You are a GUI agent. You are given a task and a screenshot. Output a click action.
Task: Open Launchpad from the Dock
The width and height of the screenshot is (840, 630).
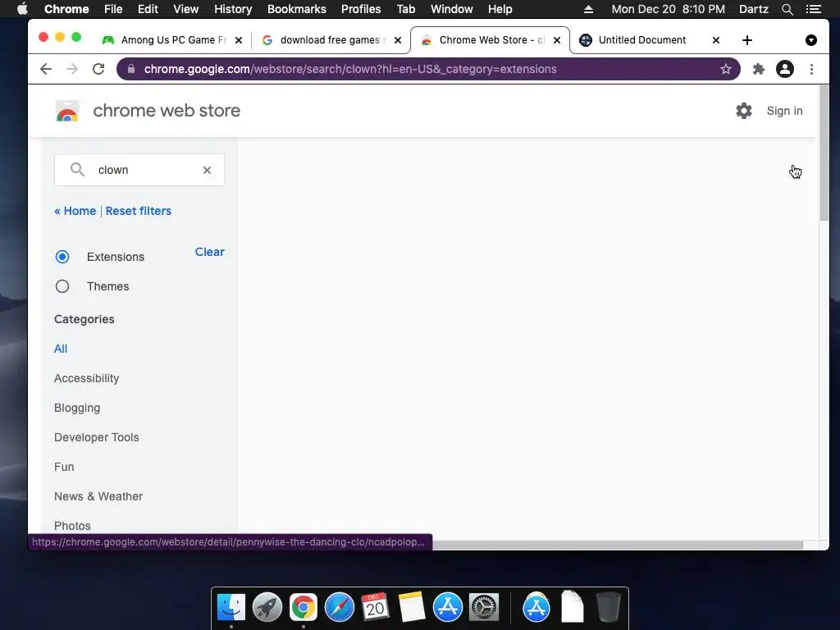click(267, 608)
